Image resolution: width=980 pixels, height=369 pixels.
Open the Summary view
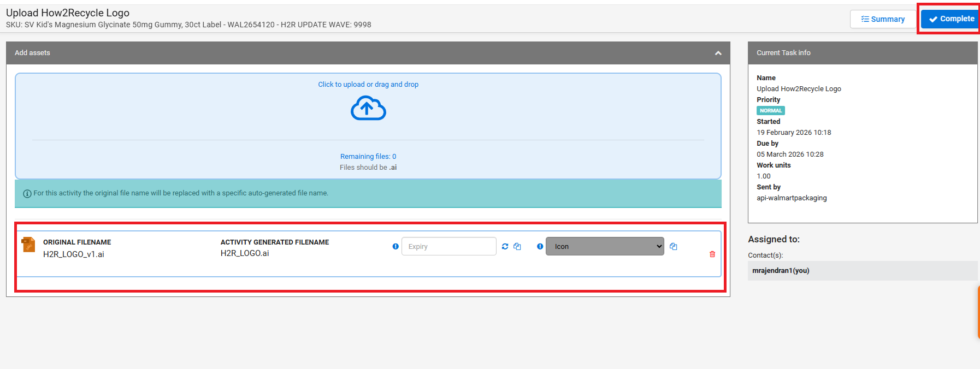point(882,19)
